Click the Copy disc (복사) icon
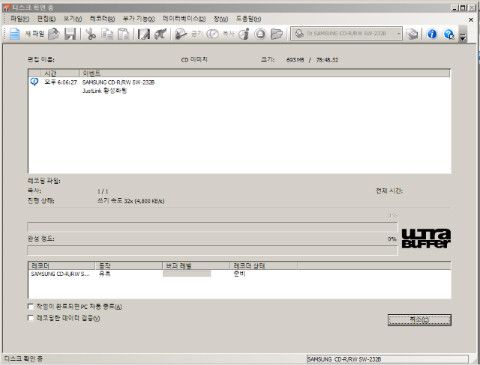The width and height of the screenshot is (480, 365). 213,34
